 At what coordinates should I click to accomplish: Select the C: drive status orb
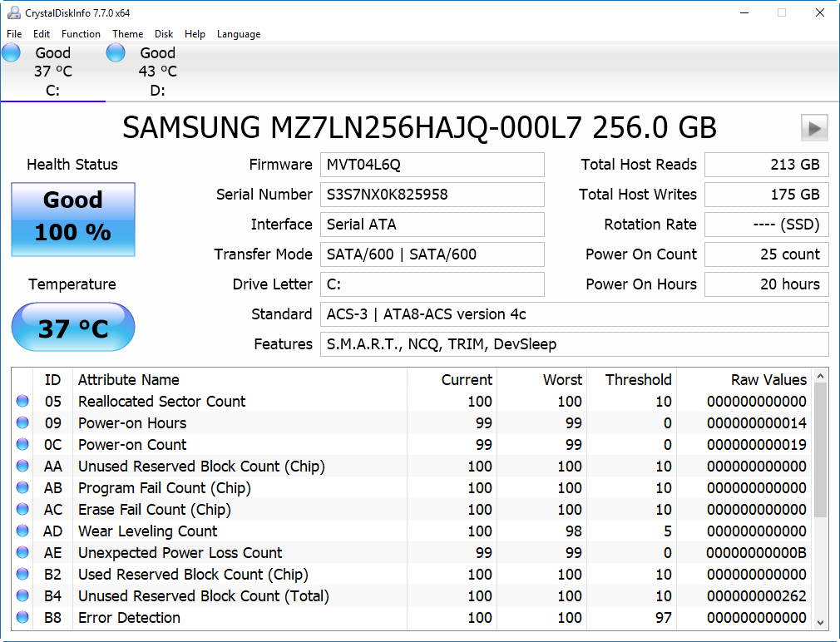tap(12, 53)
